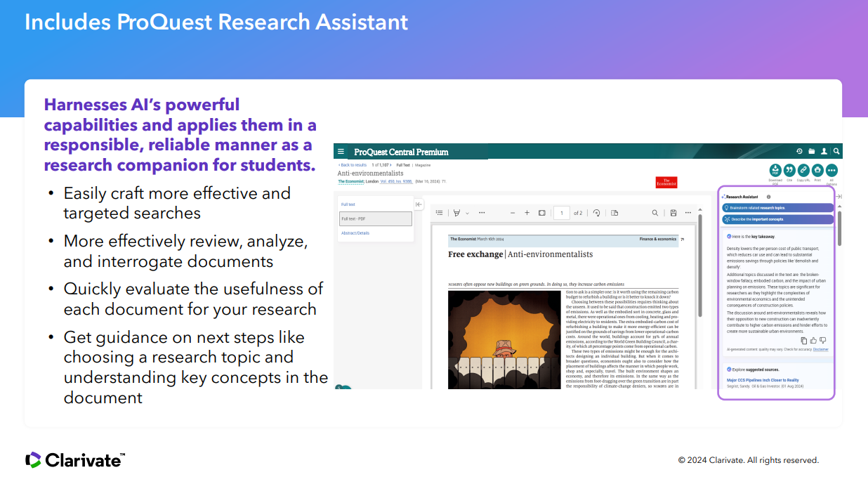This screenshot has width=868, height=477.
Task: Save the PDF document
Action: (x=673, y=213)
